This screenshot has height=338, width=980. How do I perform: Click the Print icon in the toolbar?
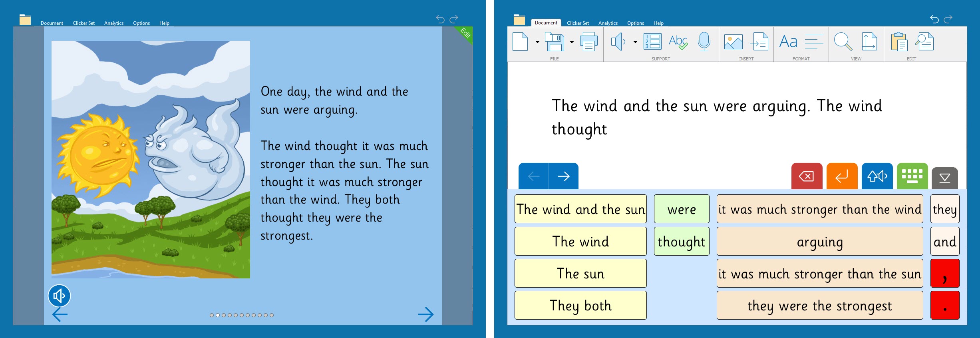point(588,42)
